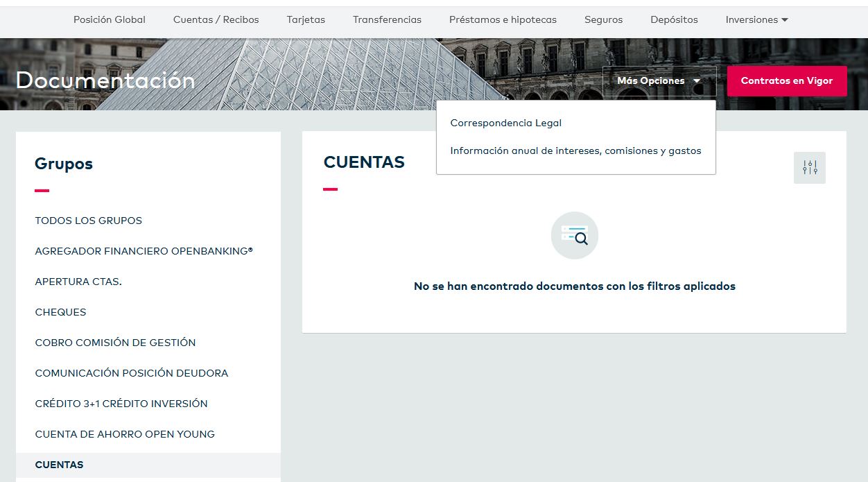Choose Información anual de intereses option
The image size is (868, 482).
[x=575, y=150]
